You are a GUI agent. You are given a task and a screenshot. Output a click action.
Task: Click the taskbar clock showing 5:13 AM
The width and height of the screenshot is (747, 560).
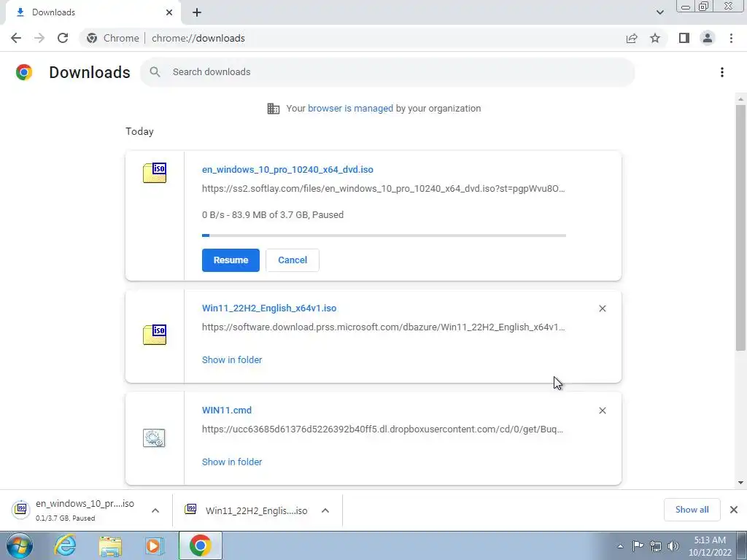(710, 546)
